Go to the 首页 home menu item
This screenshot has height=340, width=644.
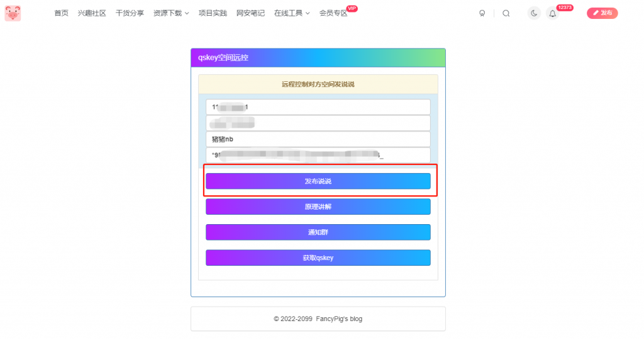(61, 13)
